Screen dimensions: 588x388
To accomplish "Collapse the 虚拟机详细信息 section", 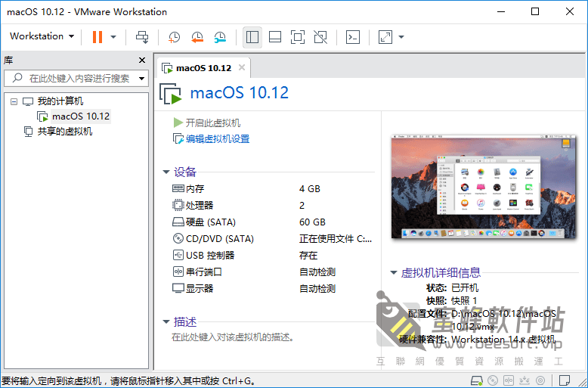I will [393, 272].
